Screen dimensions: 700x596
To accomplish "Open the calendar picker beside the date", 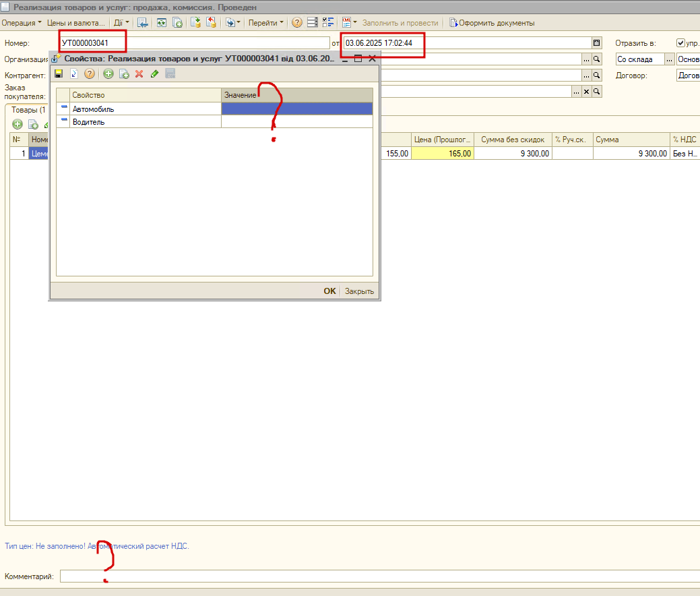I will tap(596, 43).
